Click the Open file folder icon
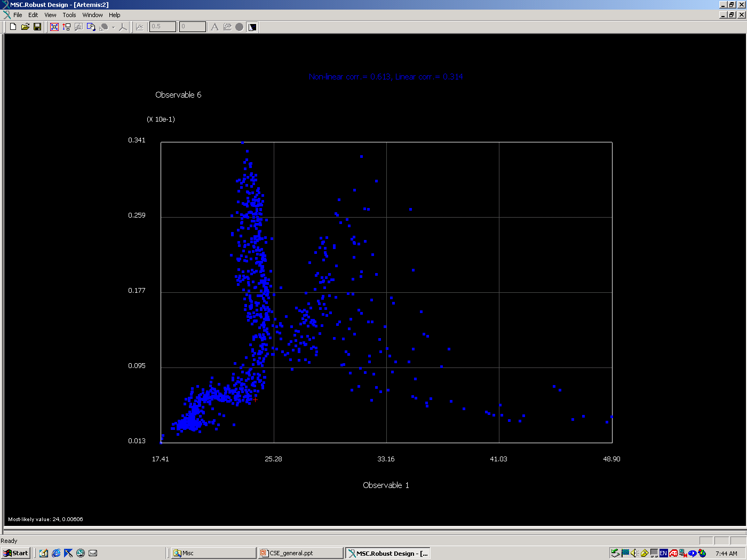The height and width of the screenshot is (560, 747). coord(25,27)
